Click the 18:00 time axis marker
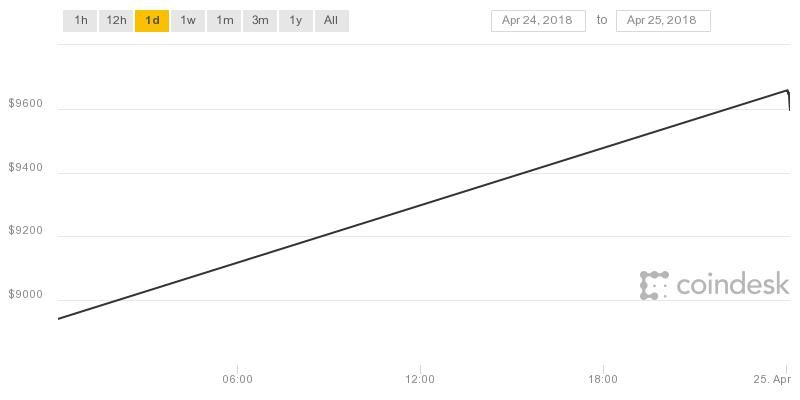The width and height of the screenshot is (800, 400). [x=603, y=379]
